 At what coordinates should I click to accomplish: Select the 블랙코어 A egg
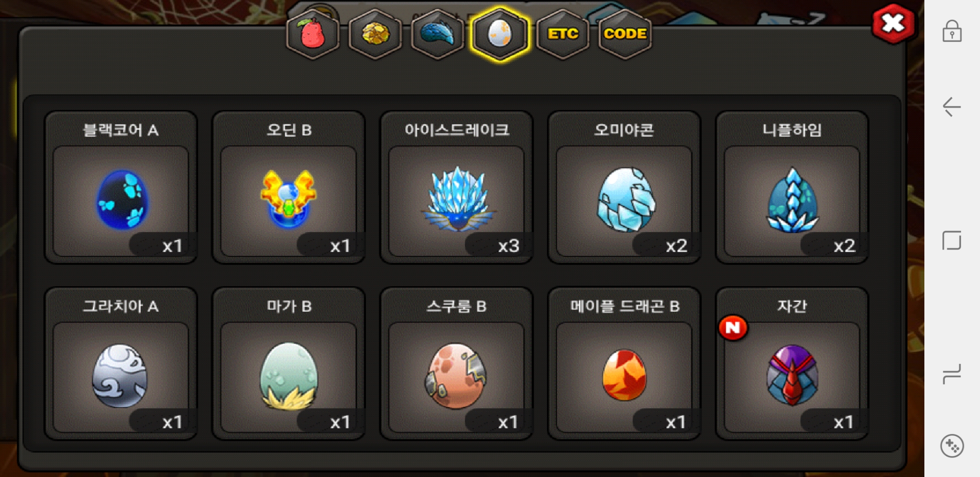(121, 188)
